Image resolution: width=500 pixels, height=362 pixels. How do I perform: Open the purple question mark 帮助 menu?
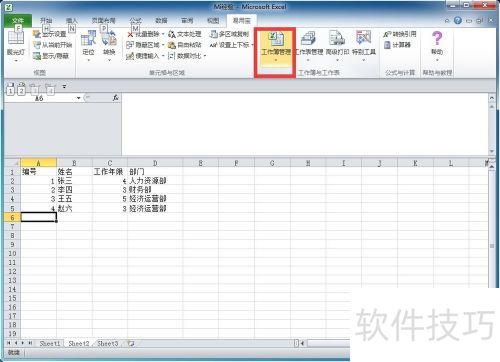(x=437, y=46)
